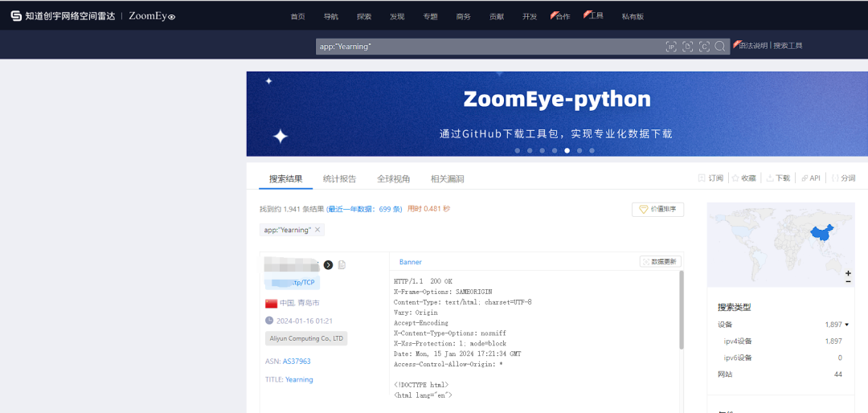868x413 pixels.
Task: Open 导航 in top navigation
Action: pyautogui.click(x=331, y=17)
